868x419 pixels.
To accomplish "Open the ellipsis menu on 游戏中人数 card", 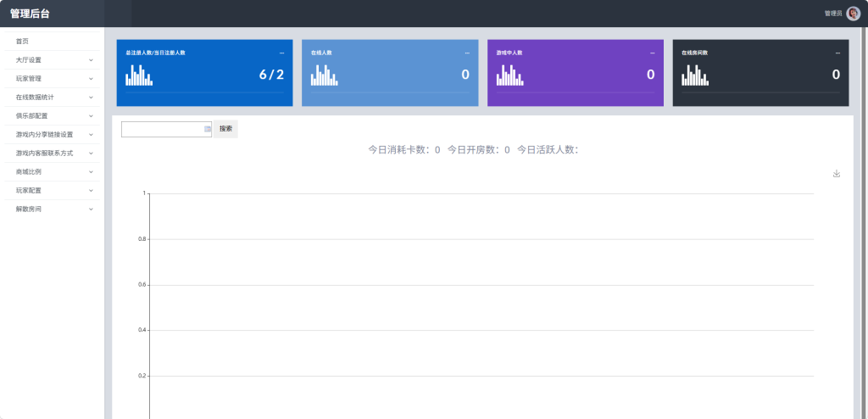I will coord(652,53).
